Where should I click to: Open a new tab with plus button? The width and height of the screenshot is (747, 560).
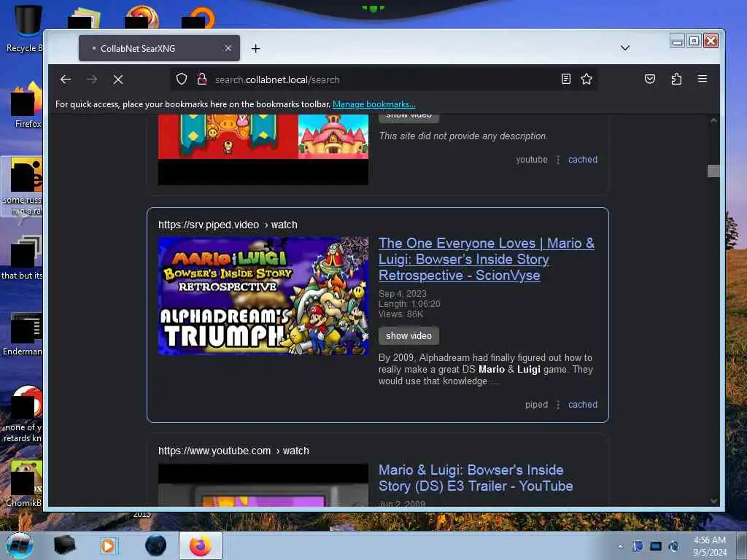click(x=256, y=48)
